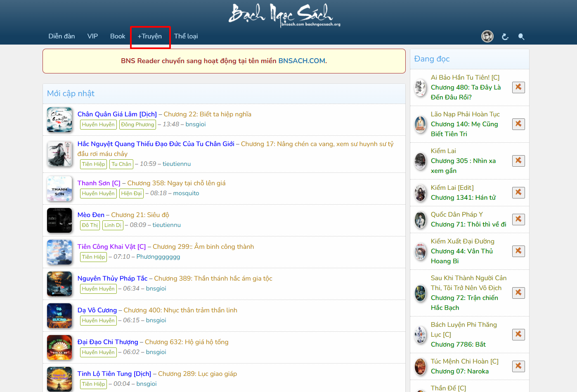Open story Chân Quân Giá Lâm [Dịch]

point(117,114)
